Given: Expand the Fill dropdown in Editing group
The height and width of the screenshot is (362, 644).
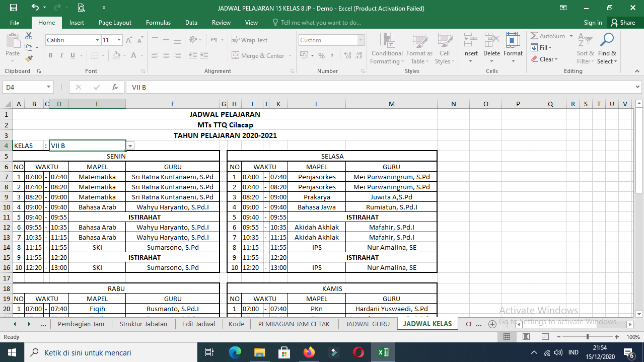Looking at the screenshot, I should coord(550,48).
